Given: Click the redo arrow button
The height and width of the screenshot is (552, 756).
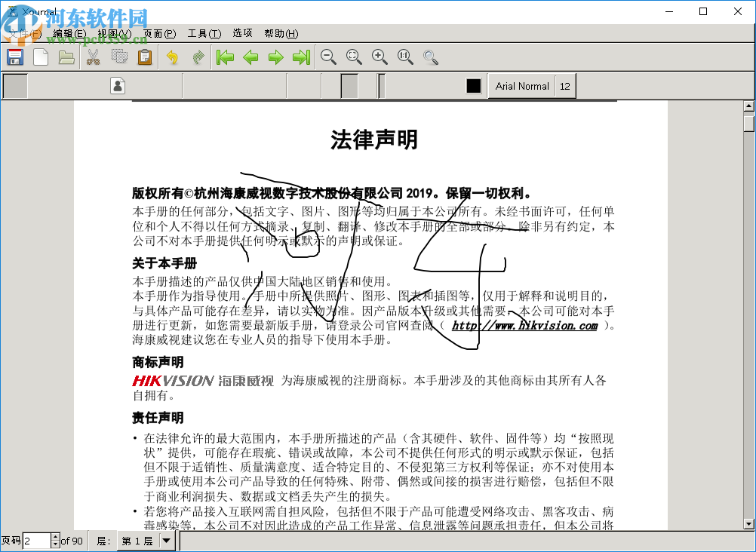Looking at the screenshot, I should pyautogui.click(x=197, y=57).
